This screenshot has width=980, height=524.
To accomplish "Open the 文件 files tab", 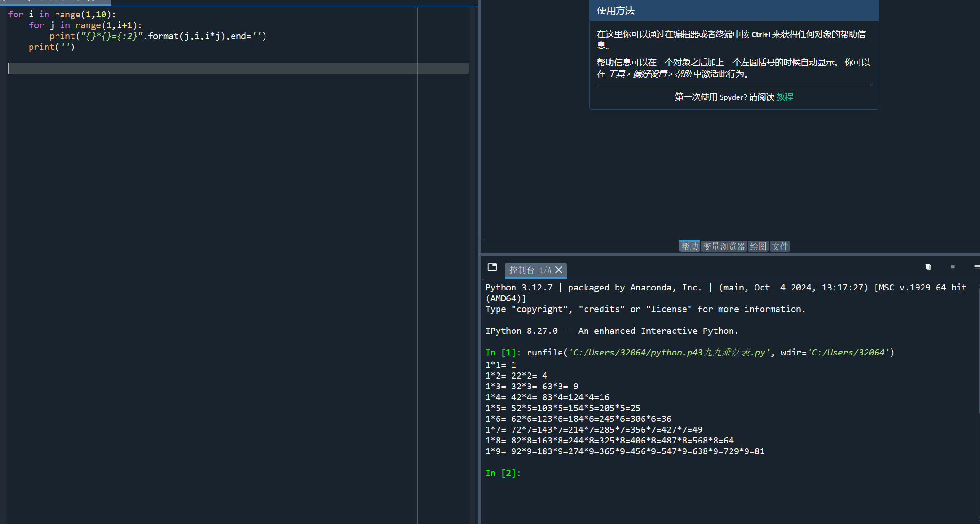I will [x=779, y=246].
